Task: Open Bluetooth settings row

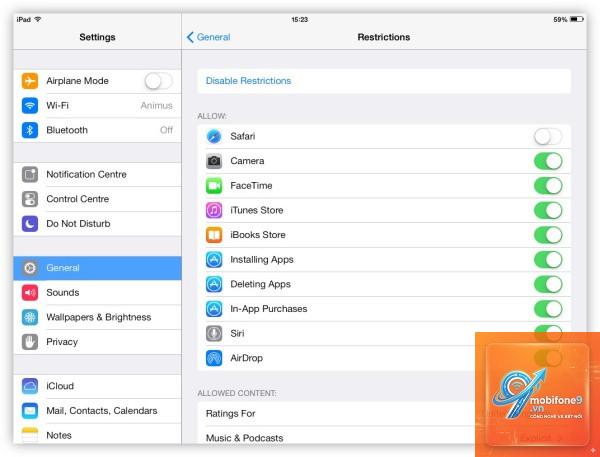Action: (97, 130)
